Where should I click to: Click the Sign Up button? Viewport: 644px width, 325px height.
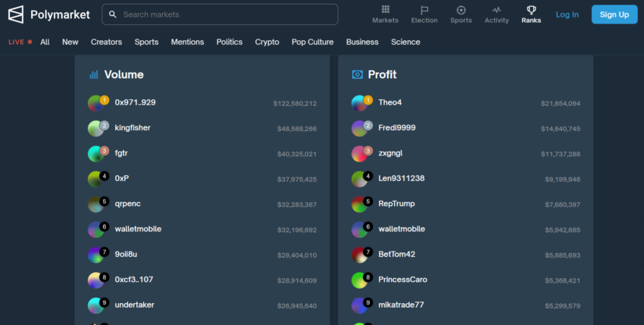click(614, 14)
